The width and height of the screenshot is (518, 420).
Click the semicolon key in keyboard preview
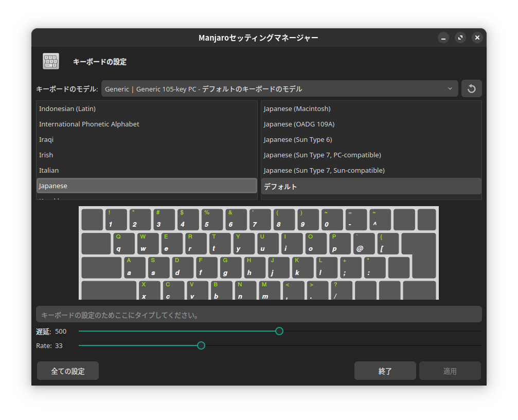click(x=351, y=267)
